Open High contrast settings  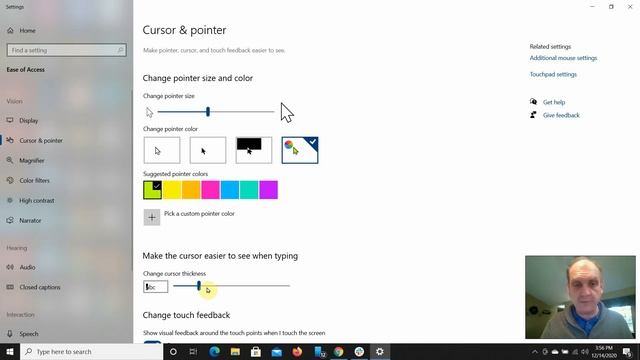36,201
